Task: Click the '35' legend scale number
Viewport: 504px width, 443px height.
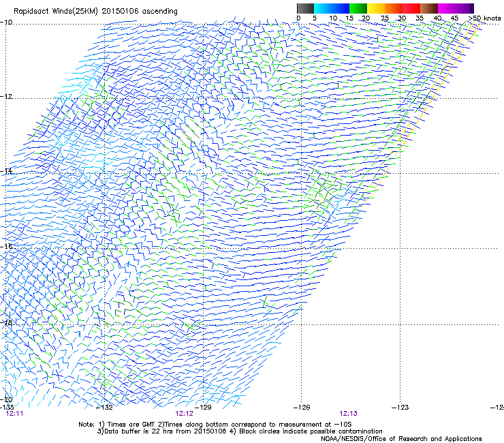Action: (x=420, y=18)
